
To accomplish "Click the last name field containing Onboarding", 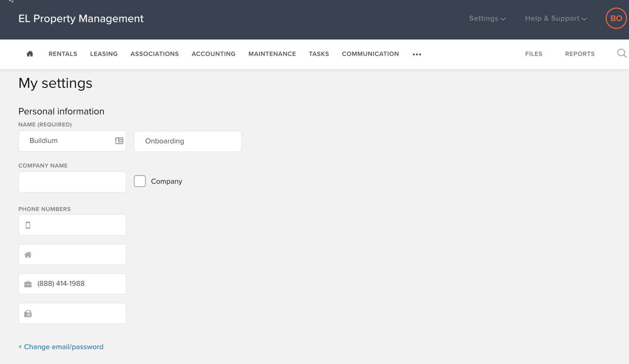I will coord(188,141).
